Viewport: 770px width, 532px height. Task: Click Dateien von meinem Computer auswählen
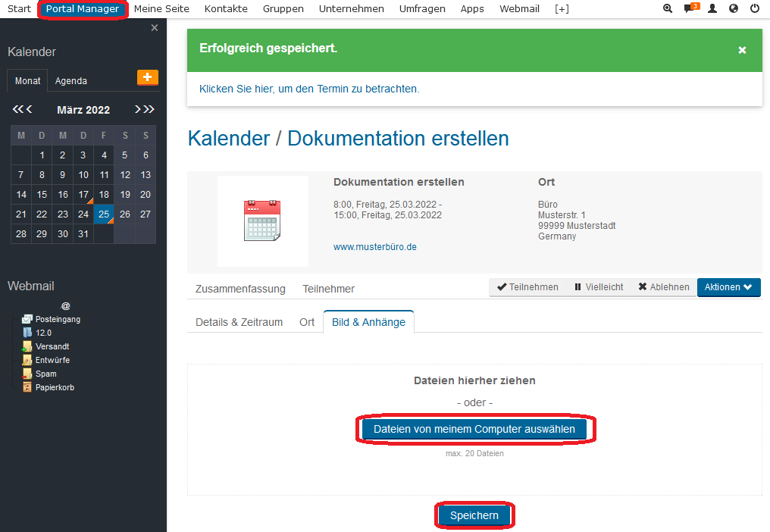(x=474, y=429)
